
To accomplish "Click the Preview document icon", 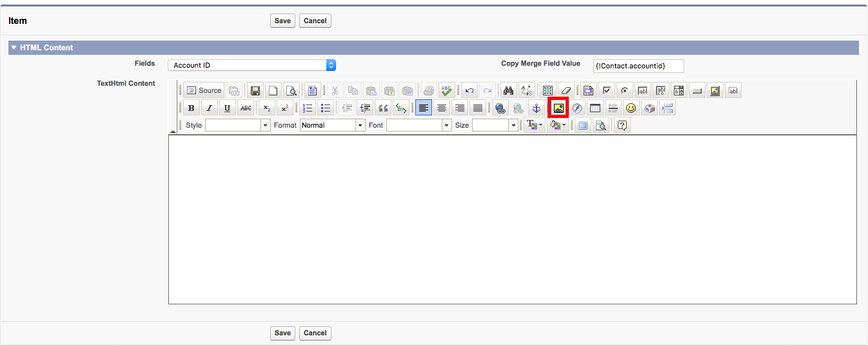I will (x=291, y=90).
